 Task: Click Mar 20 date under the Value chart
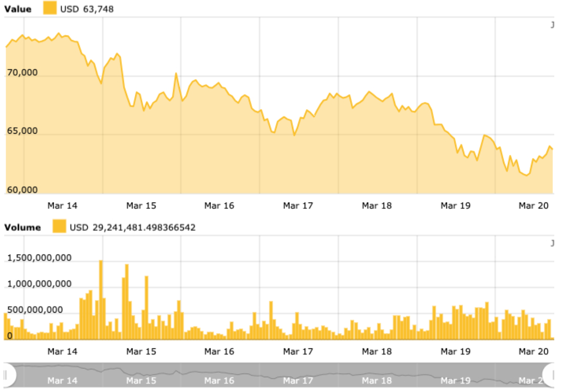533,205
